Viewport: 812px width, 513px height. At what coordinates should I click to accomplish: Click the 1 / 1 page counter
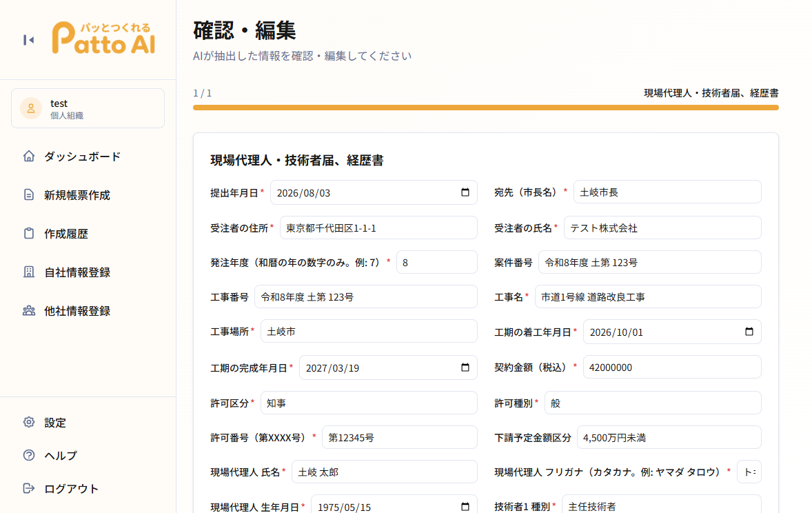pyautogui.click(x=203, y=93)
